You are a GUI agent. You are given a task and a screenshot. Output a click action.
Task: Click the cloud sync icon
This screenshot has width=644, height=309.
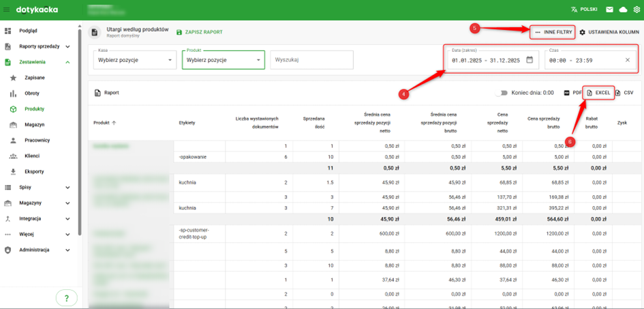click(x=623, y=10)
